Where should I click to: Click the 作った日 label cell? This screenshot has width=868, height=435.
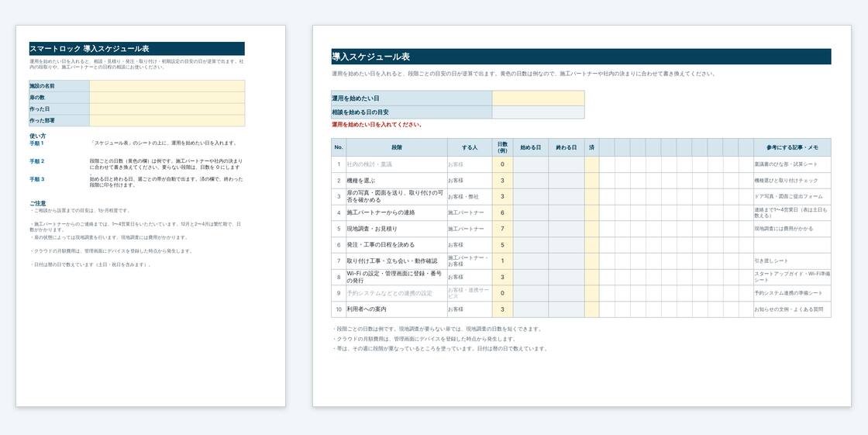(59, 109)
